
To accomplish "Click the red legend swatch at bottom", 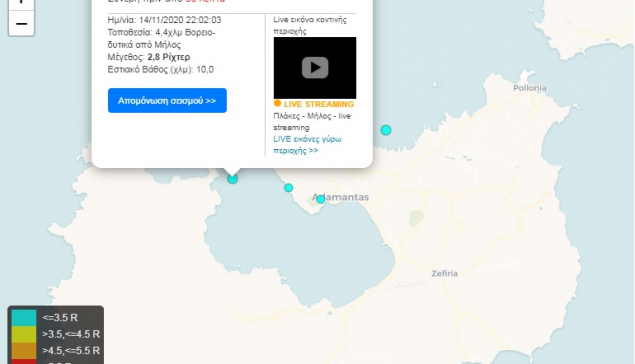I will tap(24, 362).
